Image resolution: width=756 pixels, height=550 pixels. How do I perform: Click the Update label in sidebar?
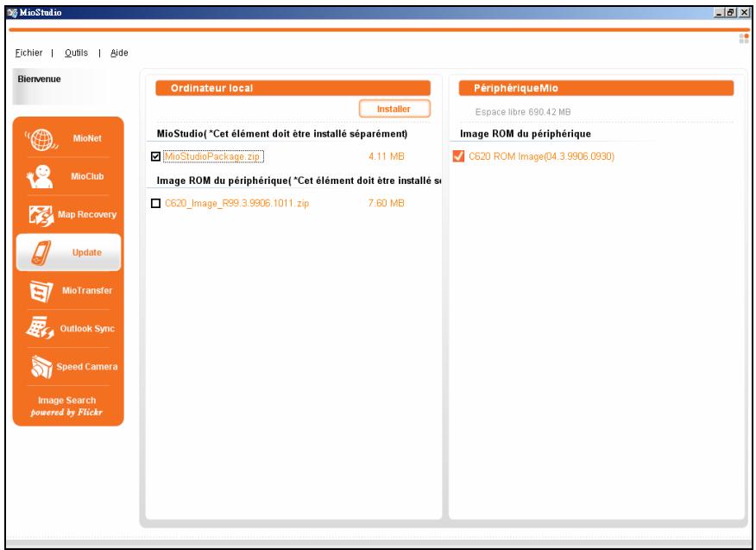(x=87, y=252)
